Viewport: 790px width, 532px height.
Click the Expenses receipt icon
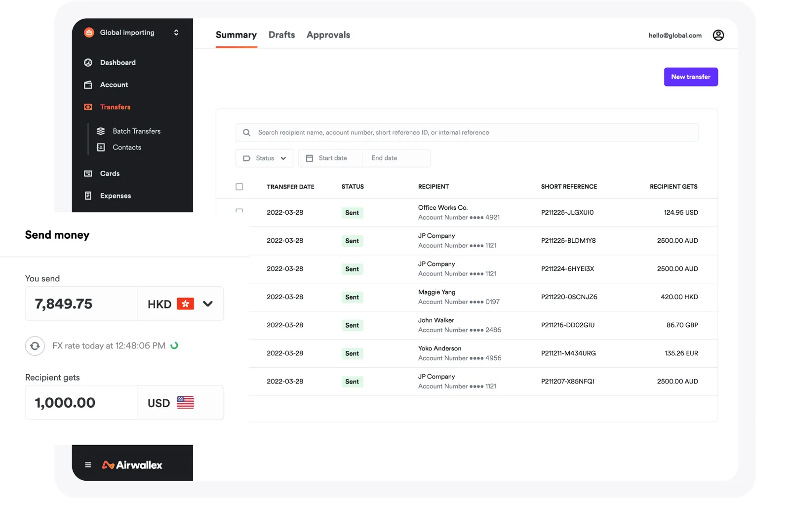88,196
